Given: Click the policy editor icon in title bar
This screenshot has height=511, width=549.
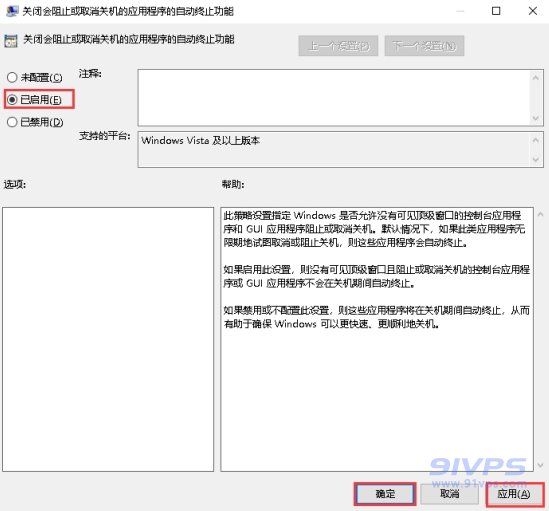Looking at the screenshot, I should pyautogui.click(x=12, y=11).
